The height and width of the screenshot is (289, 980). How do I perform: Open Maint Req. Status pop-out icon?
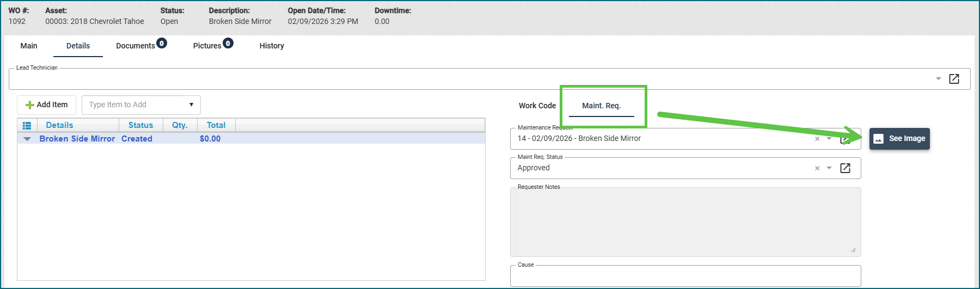click(x=845, y=168)
